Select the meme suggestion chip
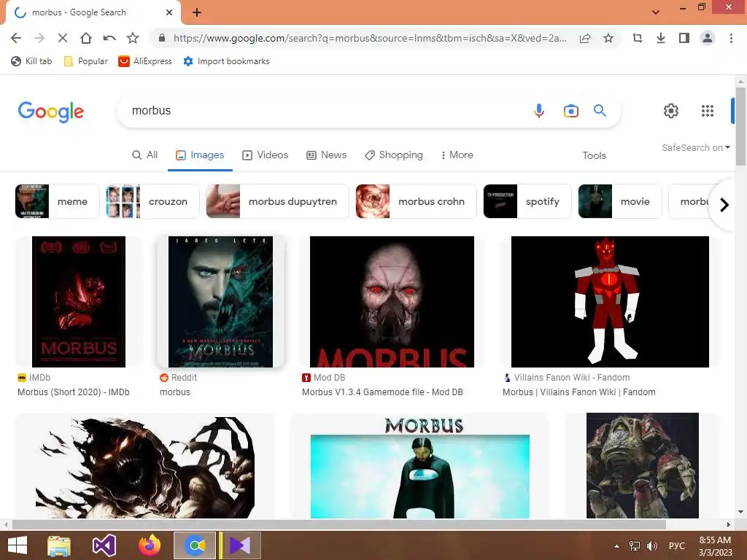747x560 pixels. [x=57, y=201]
